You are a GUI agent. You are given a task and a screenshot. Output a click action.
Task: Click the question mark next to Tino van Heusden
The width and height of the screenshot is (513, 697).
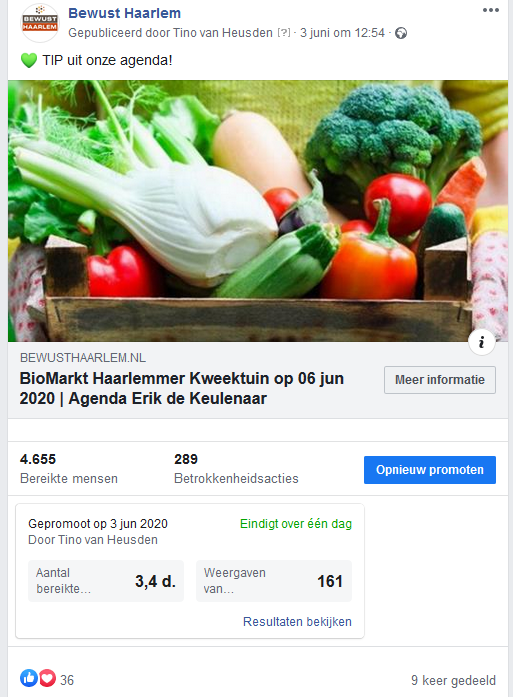coord(284,33)
